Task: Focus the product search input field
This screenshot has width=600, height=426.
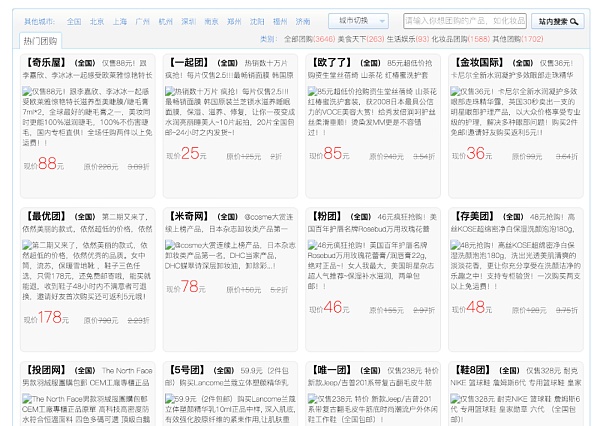Action: coord(464,20)
